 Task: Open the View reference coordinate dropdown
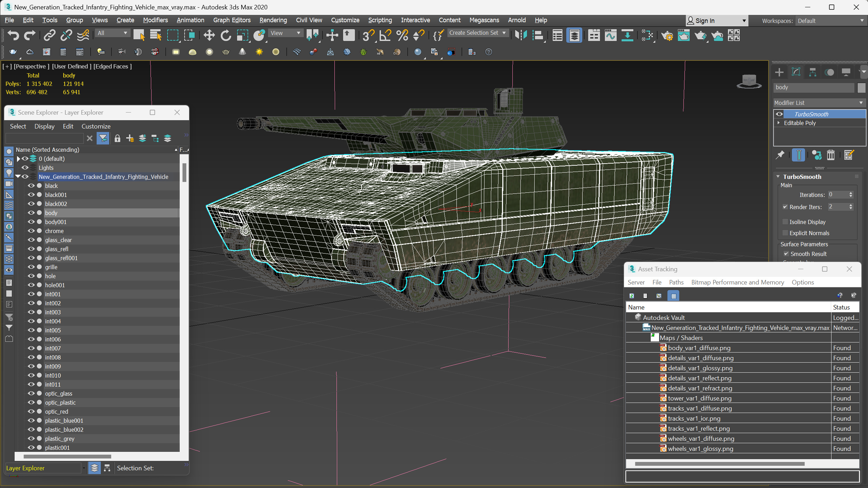pyautogui.click(x=285, y=33)
